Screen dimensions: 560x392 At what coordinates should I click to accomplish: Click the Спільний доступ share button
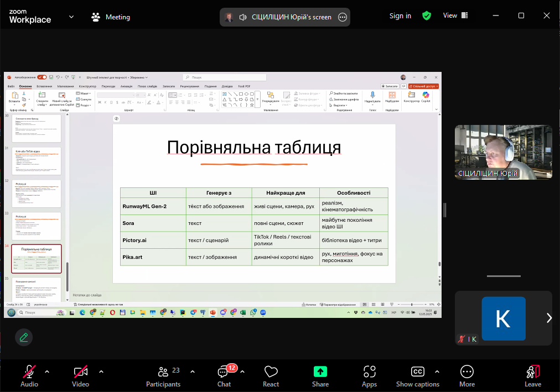423,86
